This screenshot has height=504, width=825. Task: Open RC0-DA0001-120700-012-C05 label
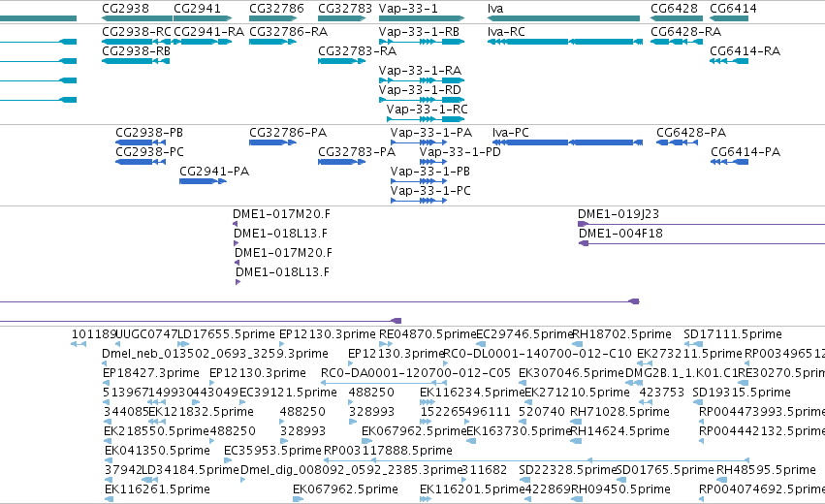416,373
